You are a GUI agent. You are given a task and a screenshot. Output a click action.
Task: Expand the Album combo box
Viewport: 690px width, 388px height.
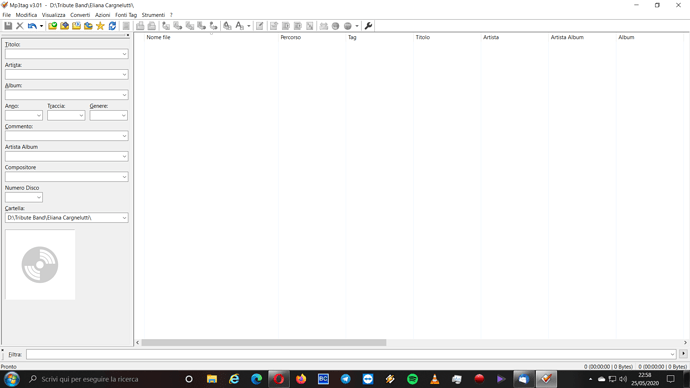(x=124, y=95)
